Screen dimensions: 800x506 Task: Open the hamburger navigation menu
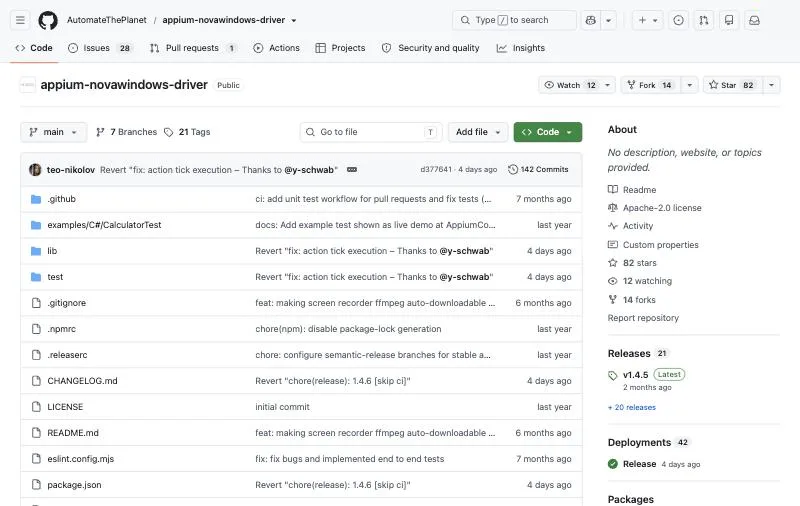20,20
